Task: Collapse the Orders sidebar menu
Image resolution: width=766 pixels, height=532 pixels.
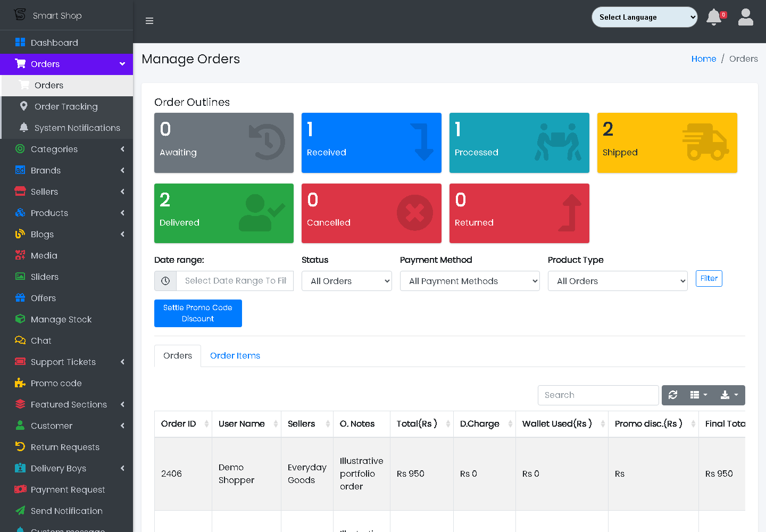Action: [x=66, y=64]
